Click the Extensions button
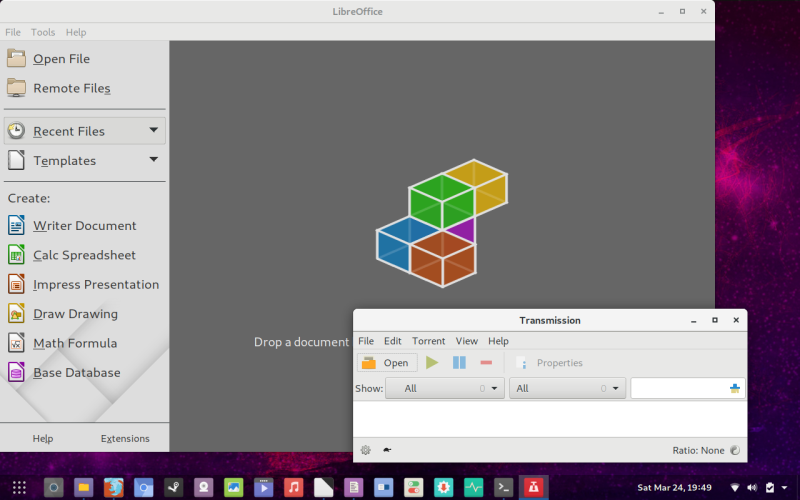Image resolution: width=800 pixels, height=500 pixels. (x=125, y=438)
